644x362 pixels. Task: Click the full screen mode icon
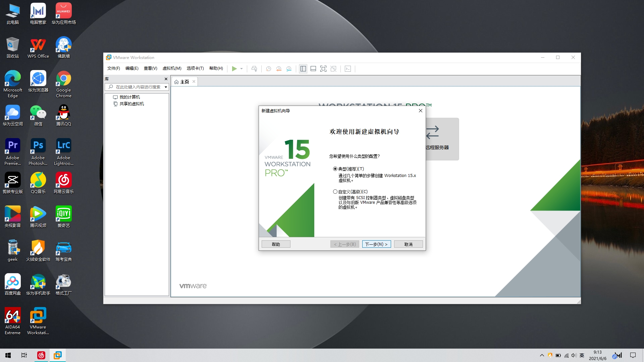point(323,69)
